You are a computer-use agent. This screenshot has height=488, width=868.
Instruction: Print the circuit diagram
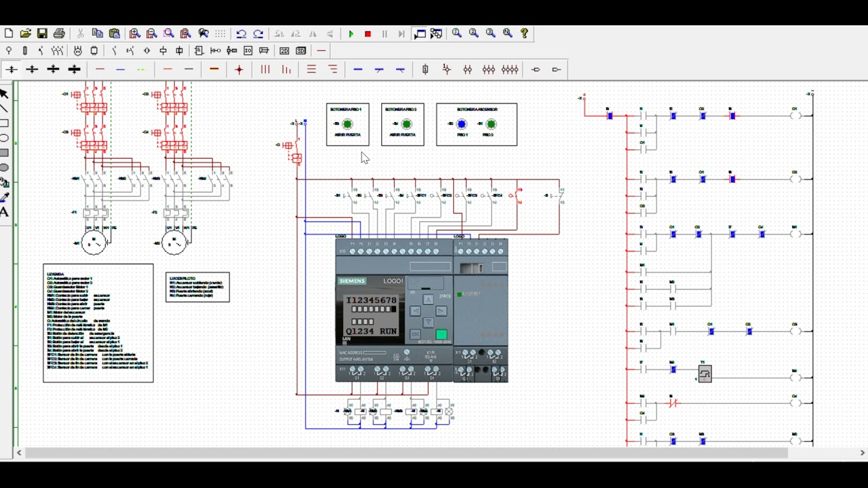[59, 33]
